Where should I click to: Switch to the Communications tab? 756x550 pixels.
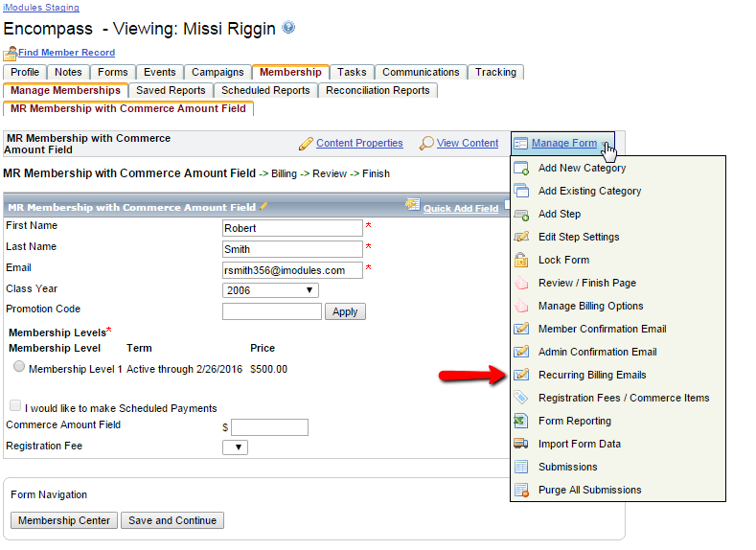(421, 72)
